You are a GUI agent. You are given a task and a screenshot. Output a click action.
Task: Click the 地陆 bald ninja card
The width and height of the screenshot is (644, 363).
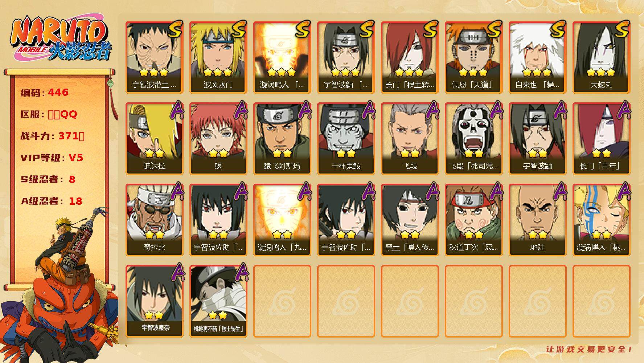pos(537,220)
